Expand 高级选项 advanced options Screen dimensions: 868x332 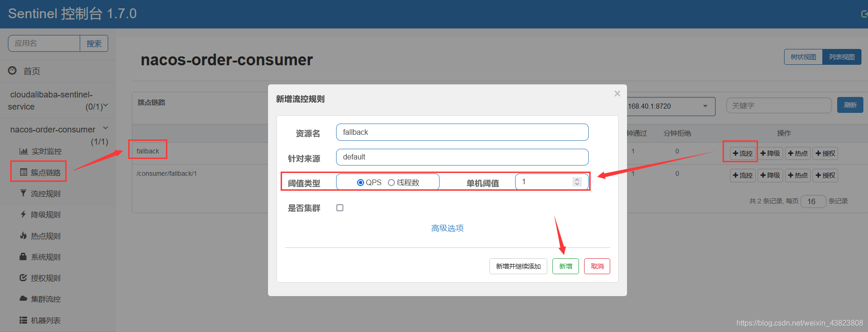pos(448,228)
